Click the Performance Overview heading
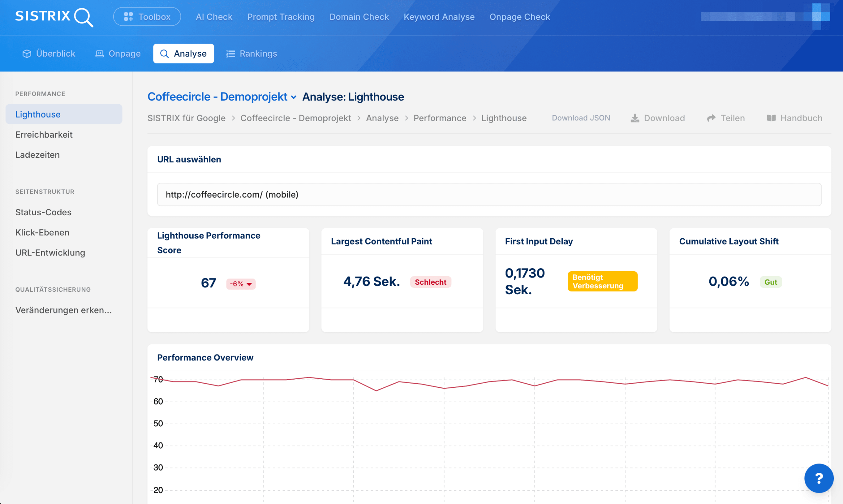843x504 pixels. [x=205, y=357]
